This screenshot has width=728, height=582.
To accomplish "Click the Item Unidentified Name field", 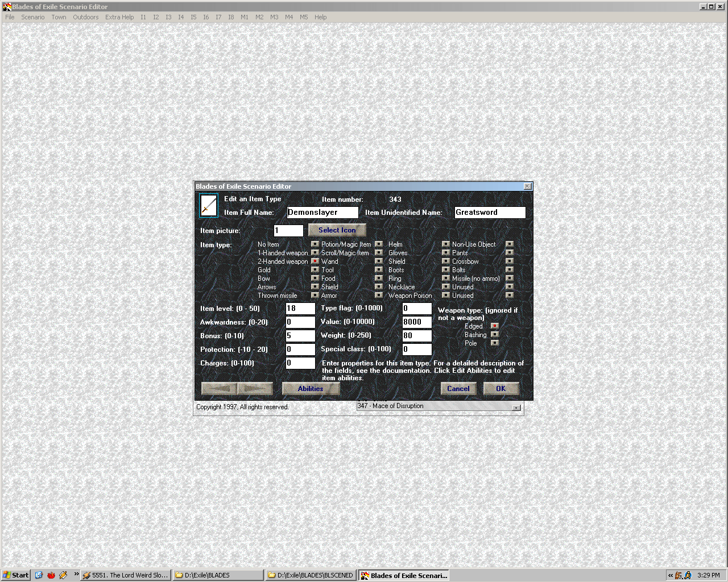I will (x=490, y=213).
